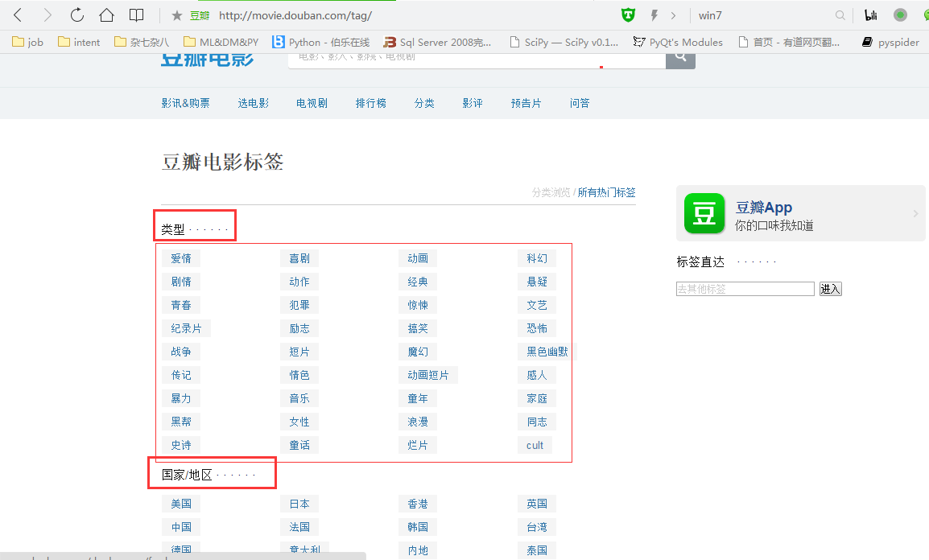929x560 pixels.
Task: Open the 动画短片 tag
Action: pos(427,375)
